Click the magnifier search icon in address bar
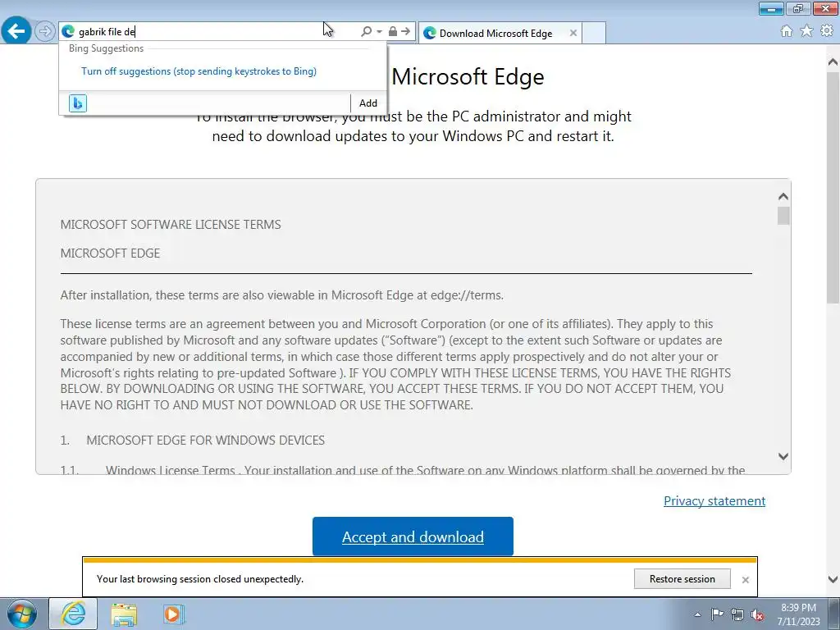 pos(367,32)
